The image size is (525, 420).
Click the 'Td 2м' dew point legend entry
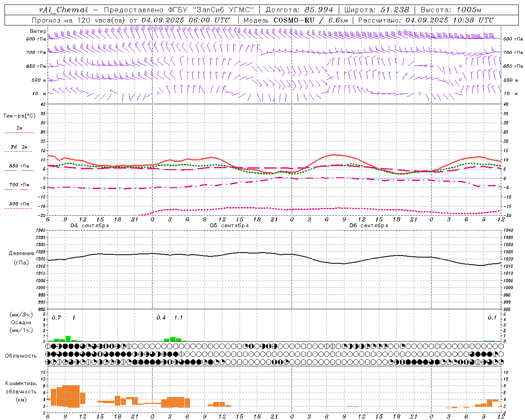click(19, 147)
